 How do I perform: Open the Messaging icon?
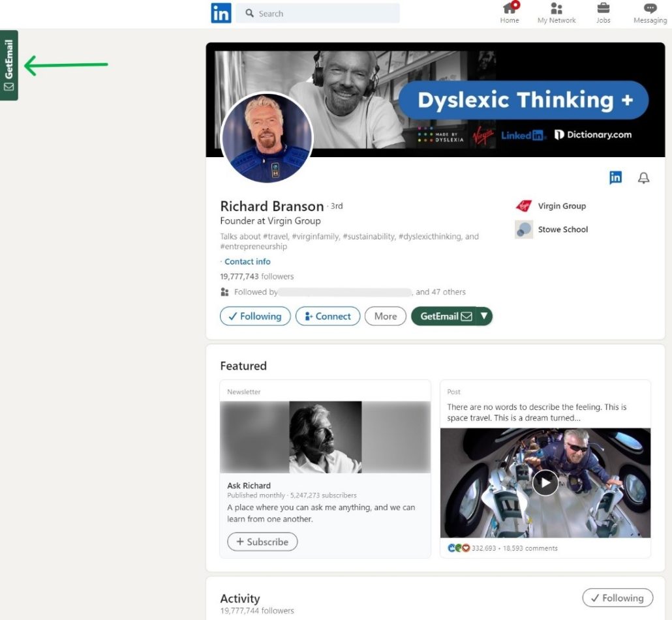pos(650,9)
